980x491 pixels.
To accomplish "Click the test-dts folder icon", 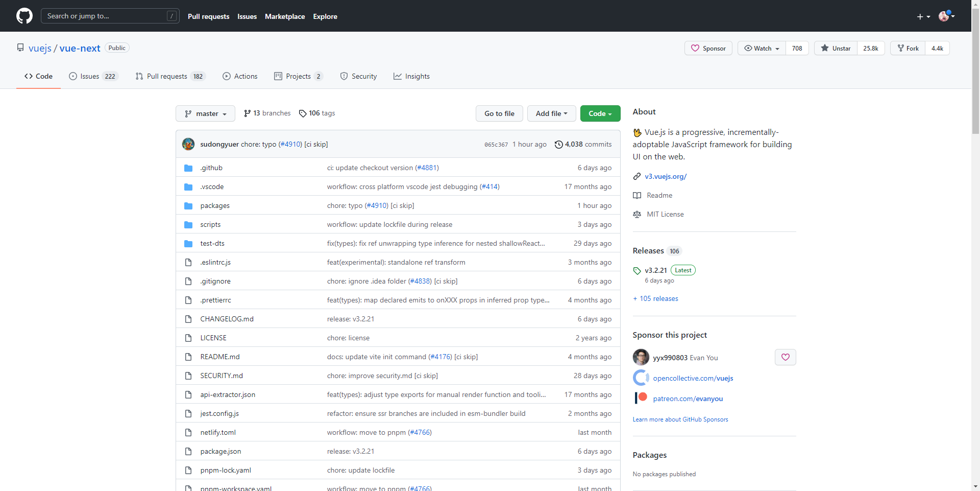I will pyautogui.click(x=188, y=243).
